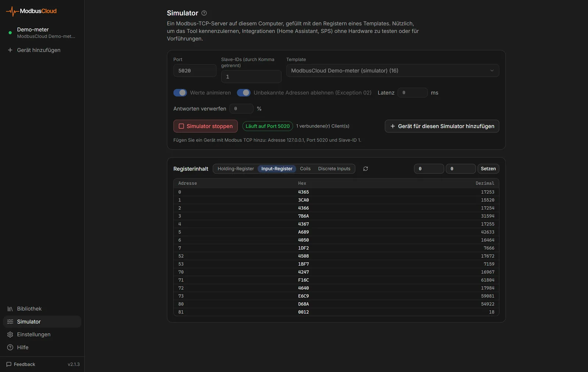Click the 1 verbundene(r) Client(s) text
This screenshot has height=372, width=588.
323,126
